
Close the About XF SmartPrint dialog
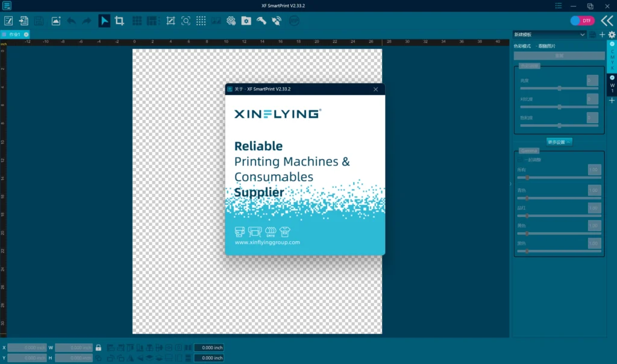tap(376, 89)
